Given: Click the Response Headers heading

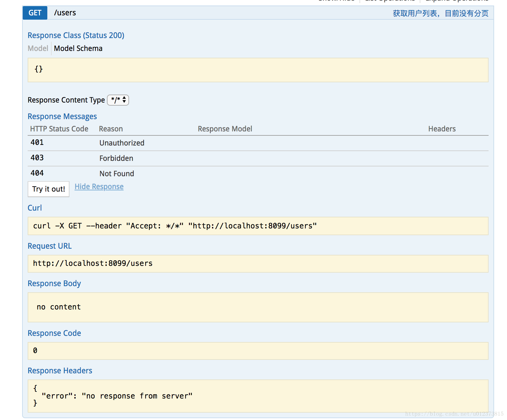Looking at the screenshot, I should pyautogui.click(x=60, y=371).
